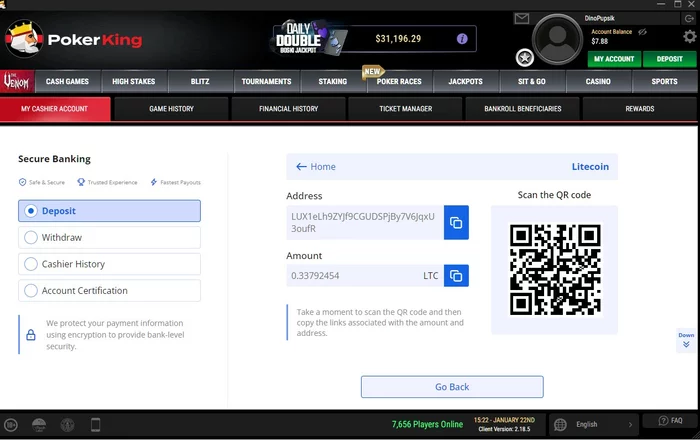700x440 pixels.
Task: Click the $31,196.29 jackpot amount
Action: (x=398, y=39)
